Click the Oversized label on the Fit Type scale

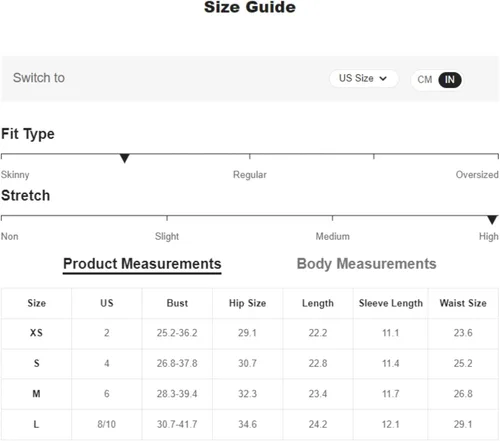tap(477, 175)
